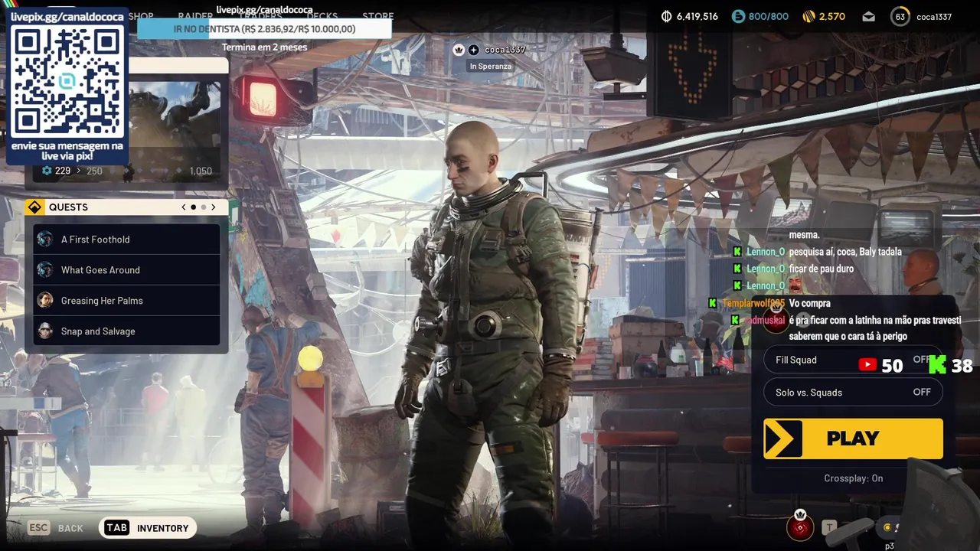
Task: Go back with the ESC Back button
Action: click(x=55, y=528)
